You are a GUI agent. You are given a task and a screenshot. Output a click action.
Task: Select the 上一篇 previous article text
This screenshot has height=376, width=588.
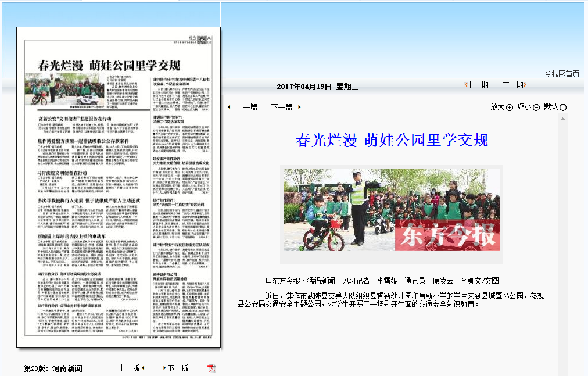pyautogui.click(x=247, y=107)
